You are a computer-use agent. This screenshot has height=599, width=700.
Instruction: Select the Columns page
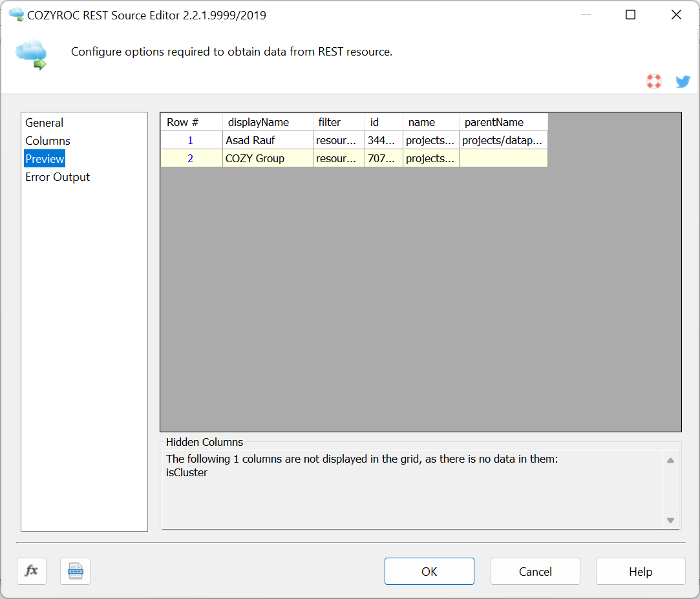[x=48, y=141]
